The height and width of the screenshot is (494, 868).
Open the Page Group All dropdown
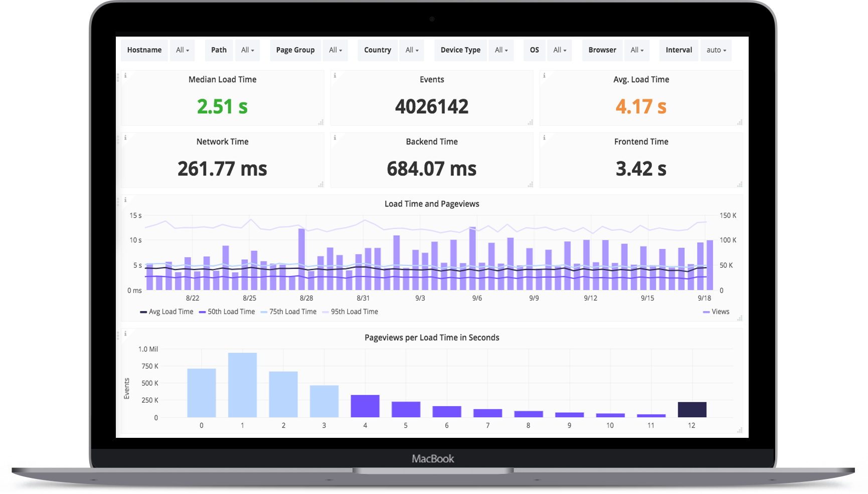pos(335,50)
